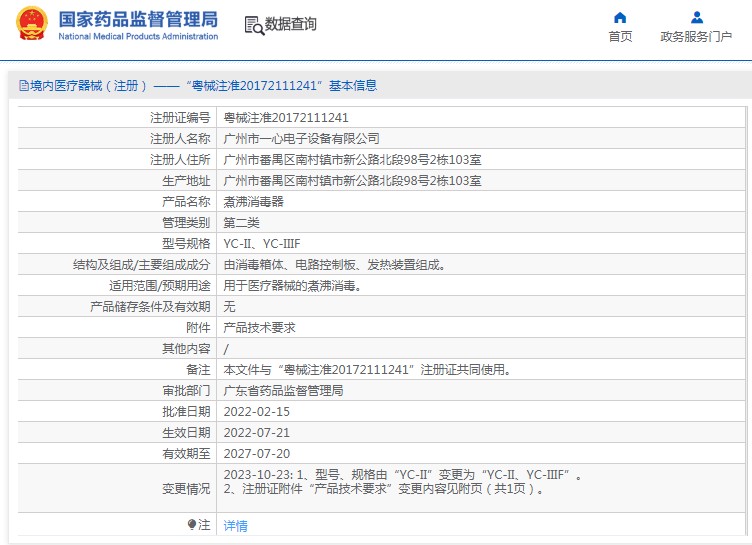Click the 批准日期 row label
752x545 pixels.
(x=186, y=412)
